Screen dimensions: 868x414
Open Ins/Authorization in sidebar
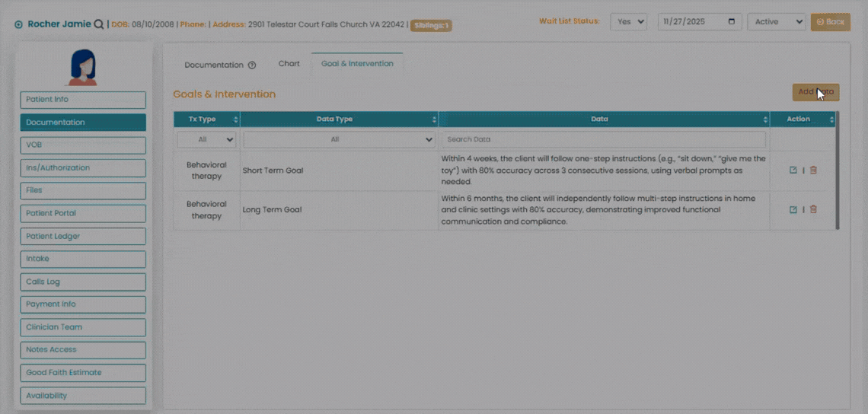pos(83,167)
